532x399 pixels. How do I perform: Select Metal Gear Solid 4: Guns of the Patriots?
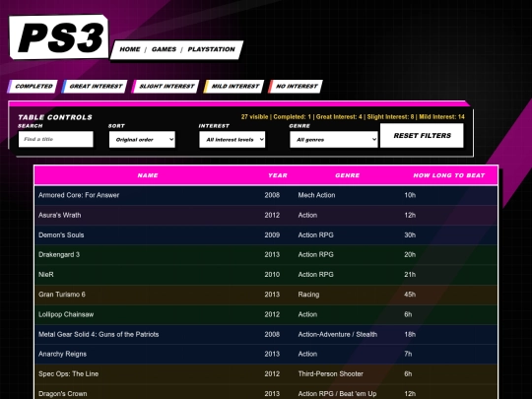99,334
